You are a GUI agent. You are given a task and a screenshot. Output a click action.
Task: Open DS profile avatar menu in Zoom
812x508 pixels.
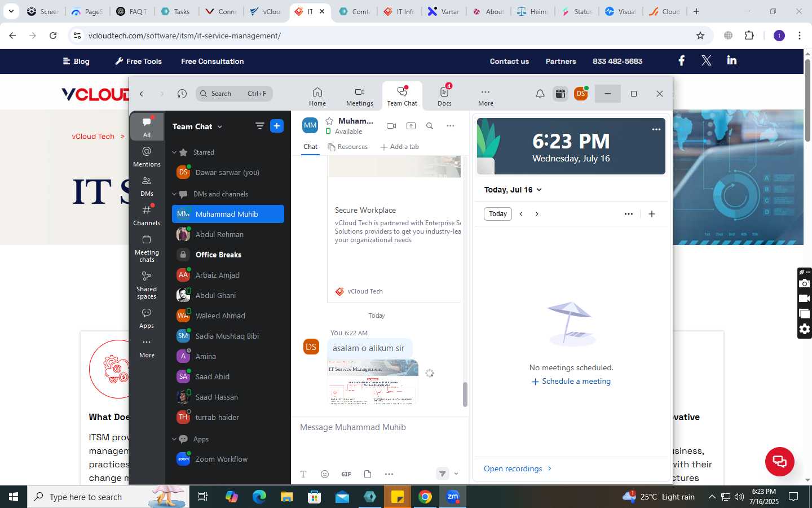581,94
